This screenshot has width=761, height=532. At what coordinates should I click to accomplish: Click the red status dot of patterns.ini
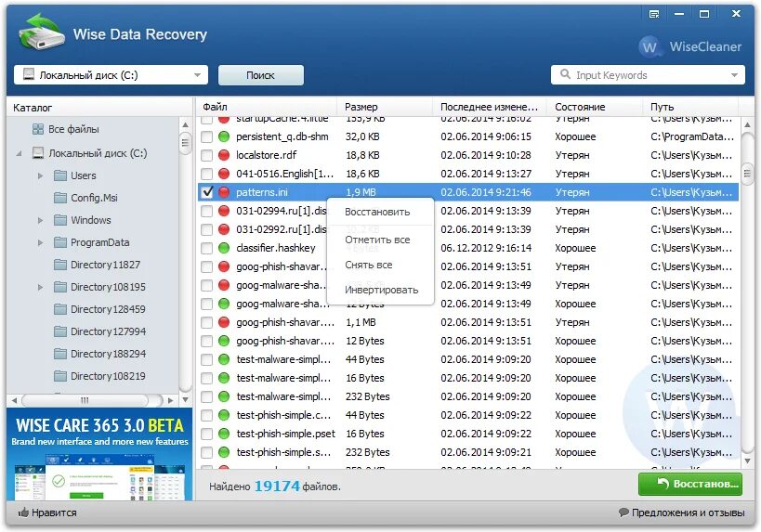[224, 192]
